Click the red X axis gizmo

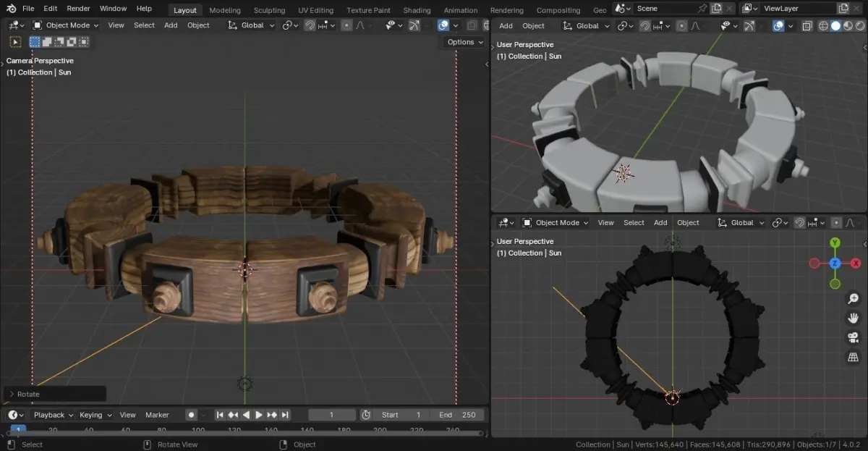coord(856,264)
